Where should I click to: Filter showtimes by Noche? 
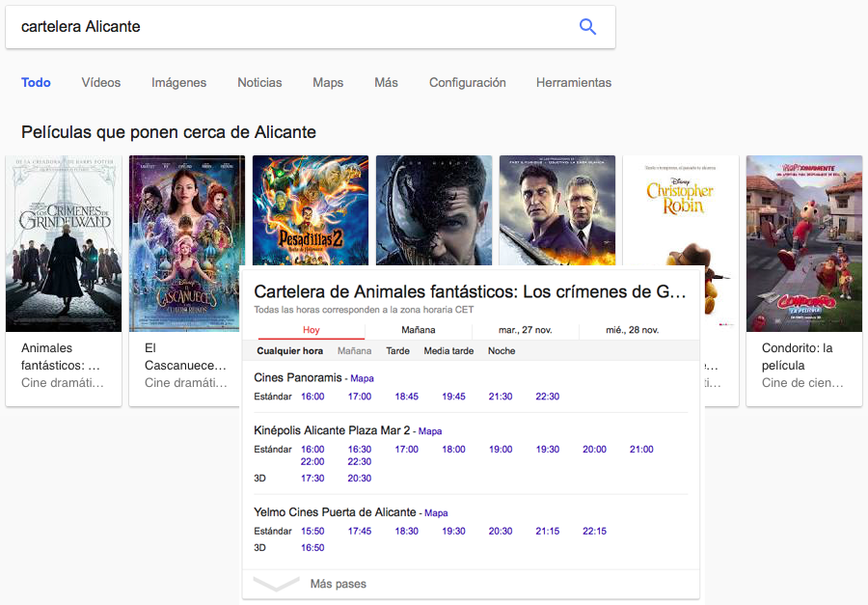point(502,351)
